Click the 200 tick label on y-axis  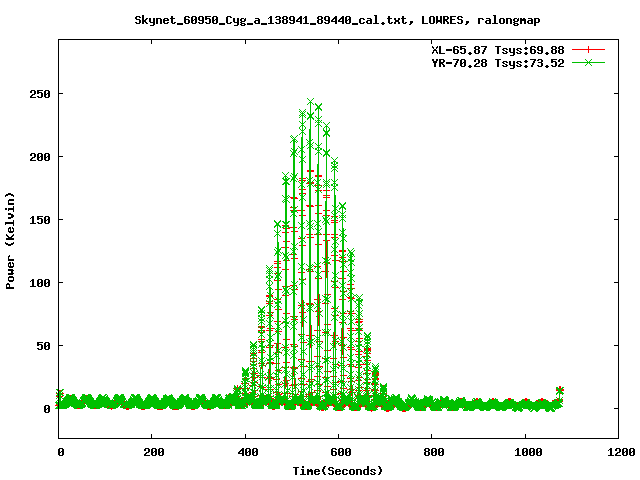click(39, 157)
